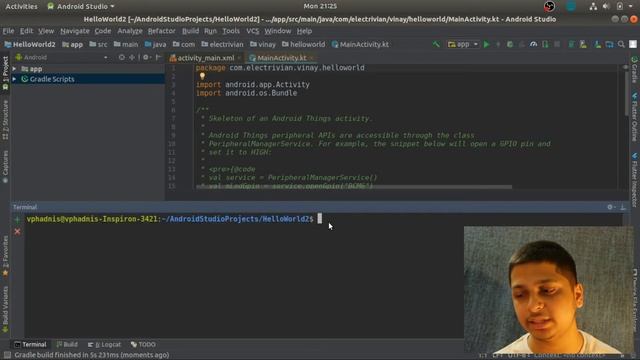Open the Navigate menu

point(75,31)
